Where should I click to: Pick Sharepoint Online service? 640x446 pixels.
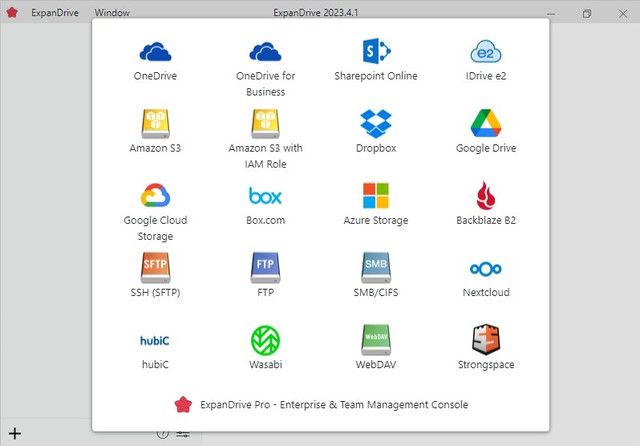(375, 52)
